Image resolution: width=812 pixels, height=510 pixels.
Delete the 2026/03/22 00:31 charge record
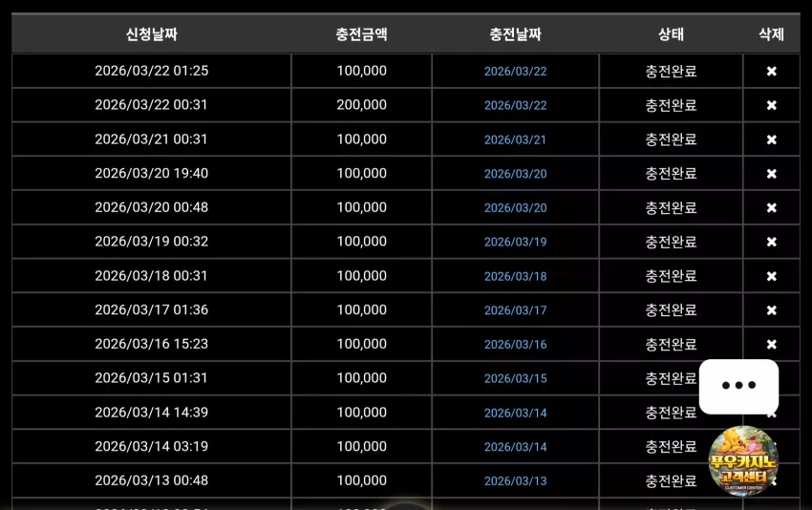(x=771, y=105)
